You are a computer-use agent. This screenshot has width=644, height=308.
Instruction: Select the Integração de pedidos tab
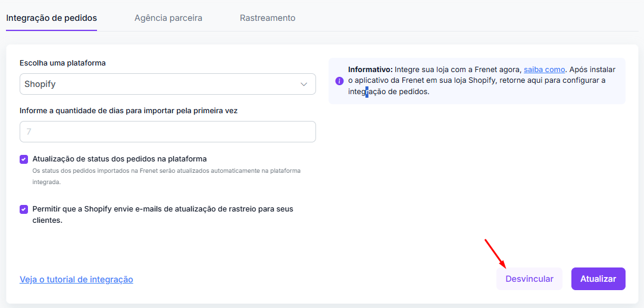(51, 18)
